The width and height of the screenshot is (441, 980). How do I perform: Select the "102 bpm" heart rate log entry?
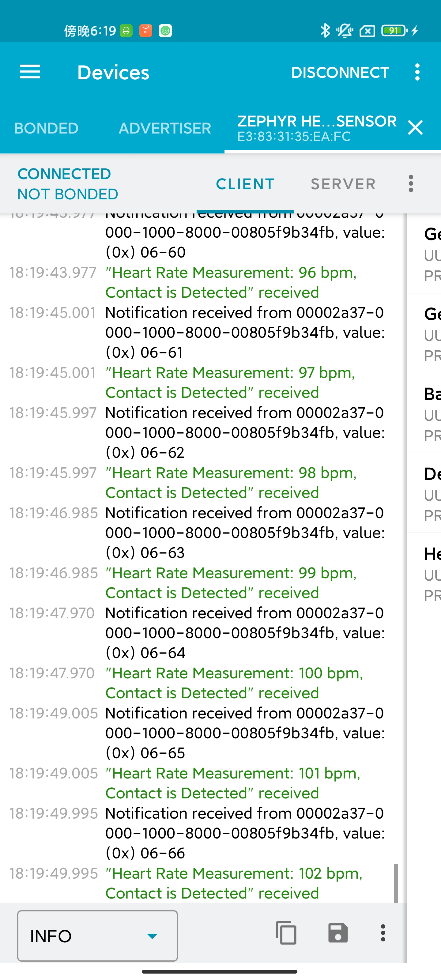pos(234,883)
